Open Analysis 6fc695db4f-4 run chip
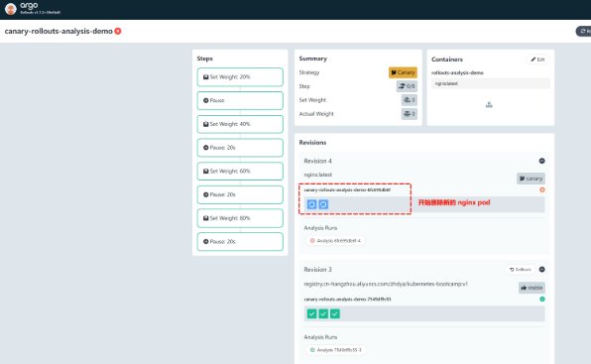Image resolution: width=591 pixels, height=364 pixels. pyautogui.click(x=335, y=240)
